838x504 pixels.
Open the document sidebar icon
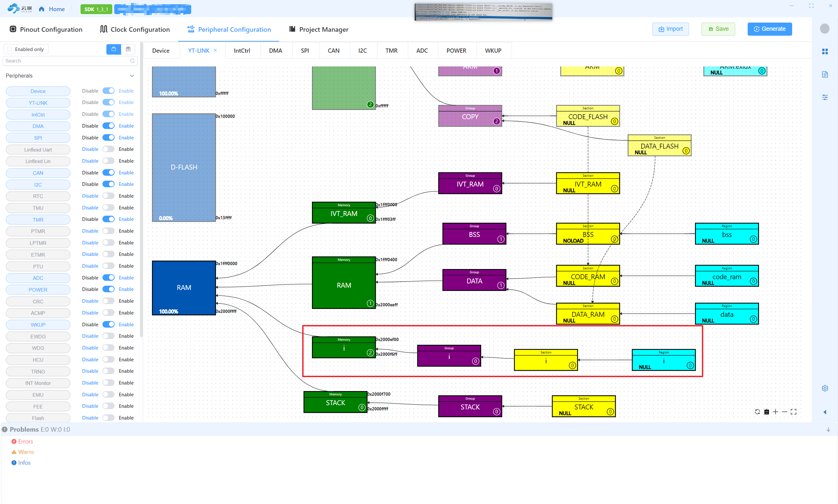pos(825,74)
